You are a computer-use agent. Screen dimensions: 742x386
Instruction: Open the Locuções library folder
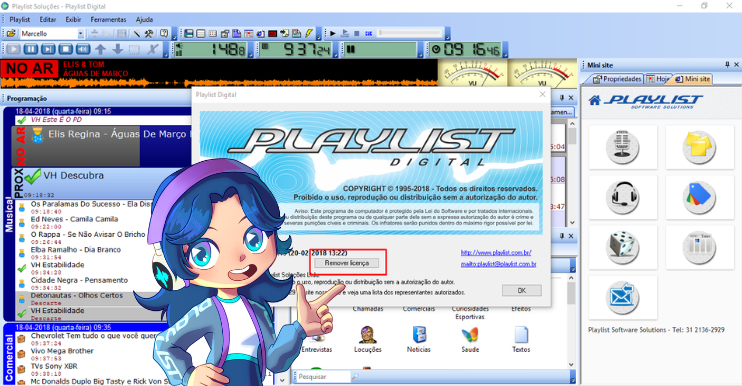coord(368,340)
